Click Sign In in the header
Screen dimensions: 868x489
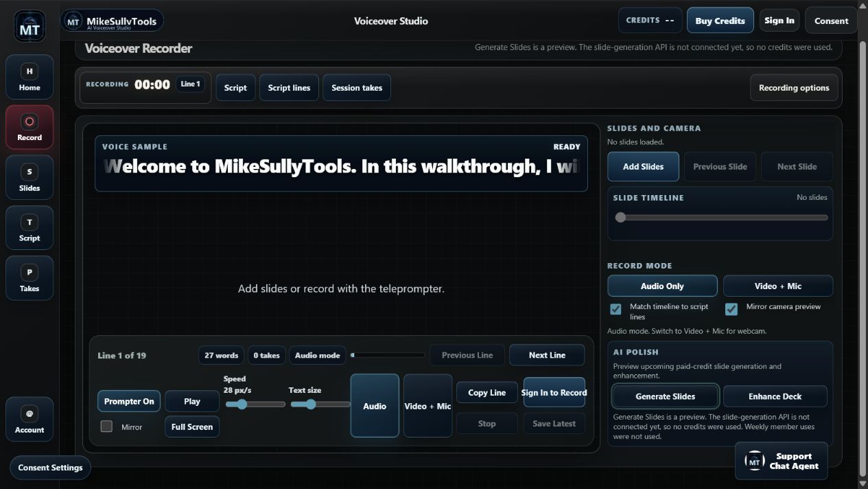point(779,21)
